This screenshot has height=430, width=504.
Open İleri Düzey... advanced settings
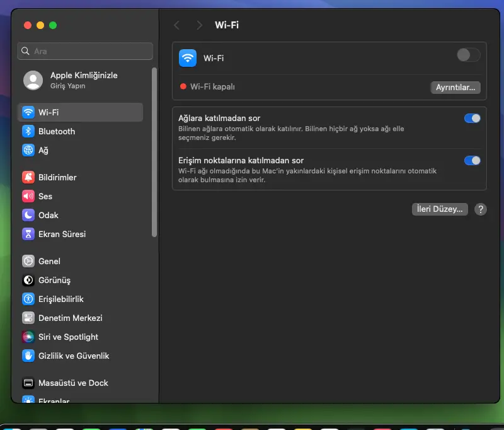440,209
